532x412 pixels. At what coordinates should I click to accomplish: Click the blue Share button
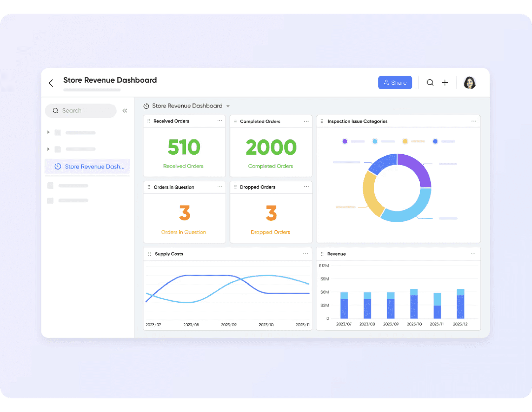pyautogui.click(x=395, y=83)
